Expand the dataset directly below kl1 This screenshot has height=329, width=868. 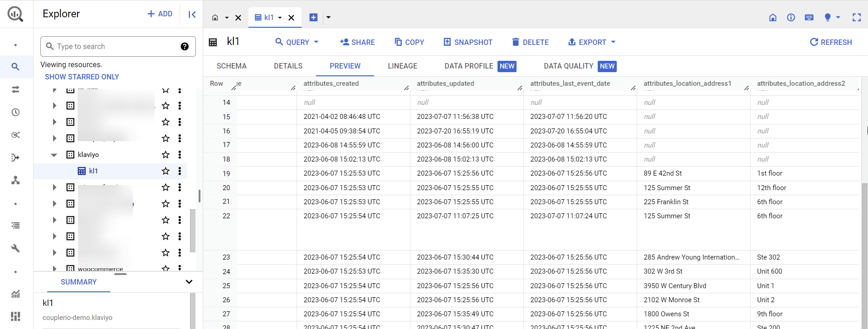[54, 187]
